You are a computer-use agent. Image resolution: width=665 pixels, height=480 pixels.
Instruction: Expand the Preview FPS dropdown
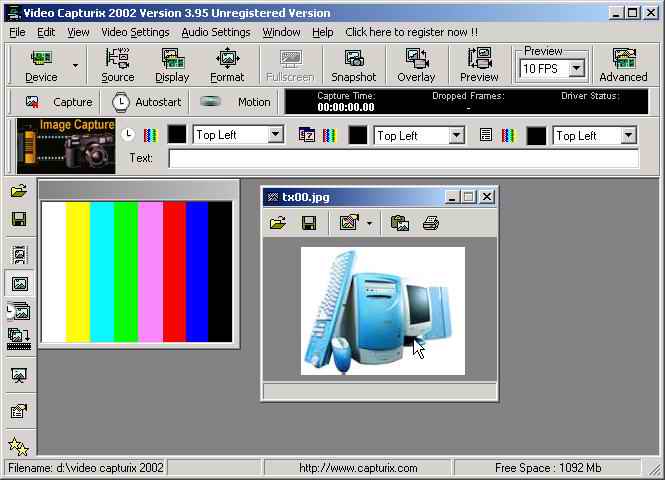(577, 69)
